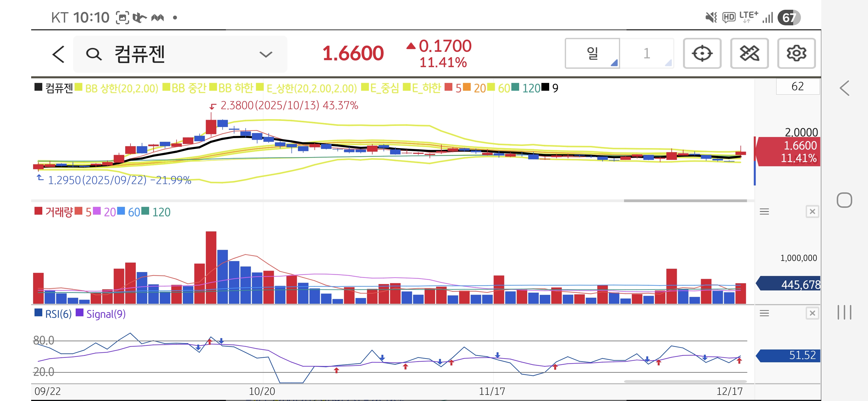Tap Android home navigation button
Viewport: 868px width, 401px height.
pyautogui.click(x=844, y=200)
